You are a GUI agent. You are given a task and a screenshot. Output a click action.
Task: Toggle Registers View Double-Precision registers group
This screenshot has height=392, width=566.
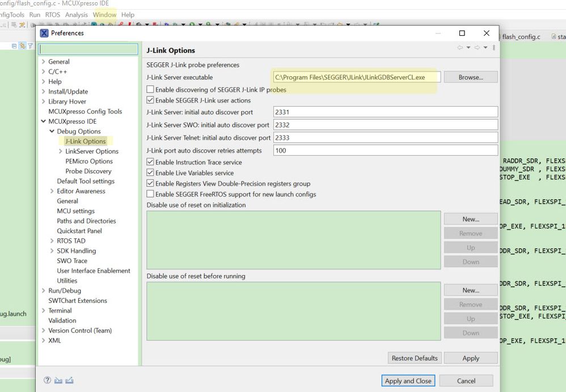pyautogui.click(x=150, y=183)
